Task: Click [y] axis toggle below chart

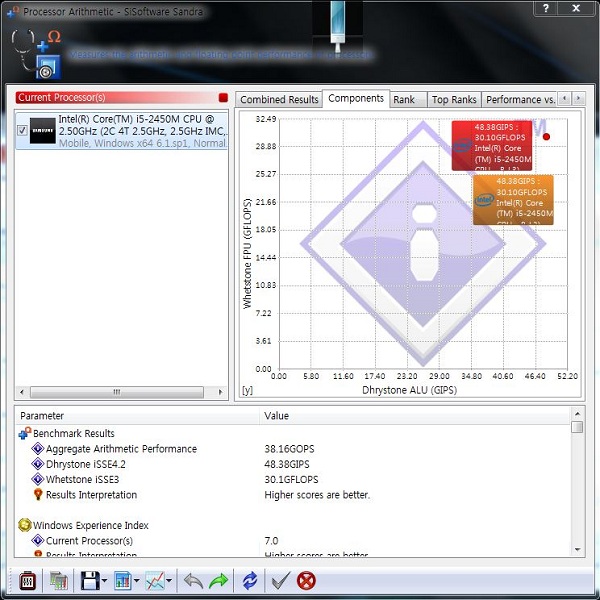Action: (x=247, y=390)
